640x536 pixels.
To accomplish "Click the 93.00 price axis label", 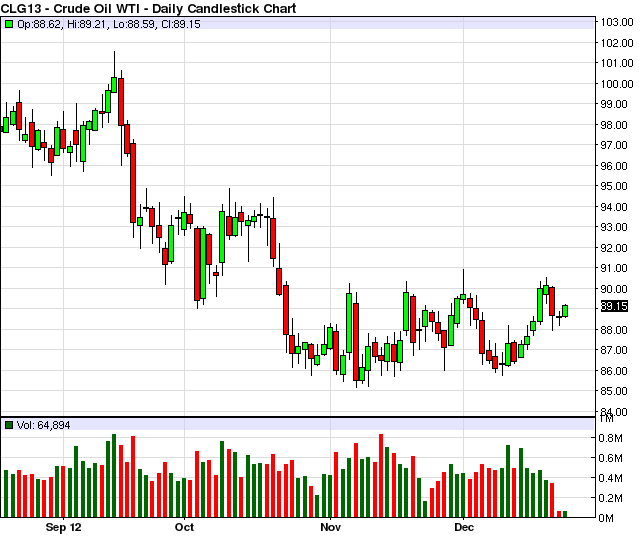I will click(614, 227).
